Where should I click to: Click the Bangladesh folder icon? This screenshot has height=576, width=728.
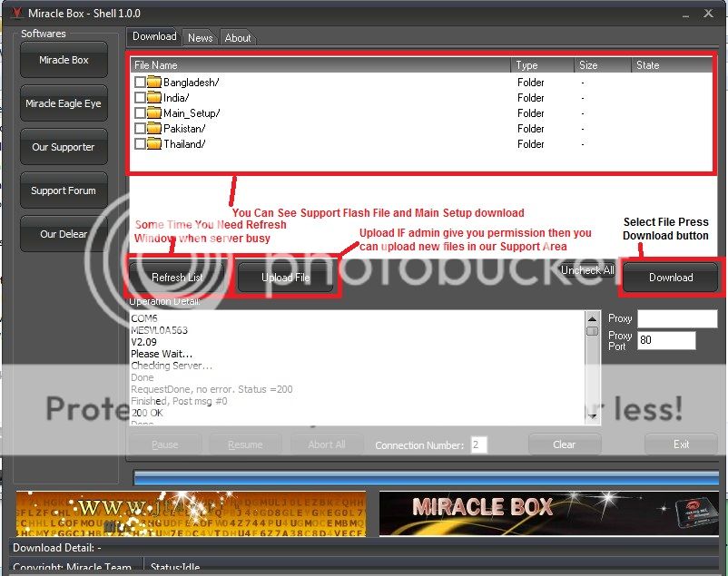click(x=154, y=83)
